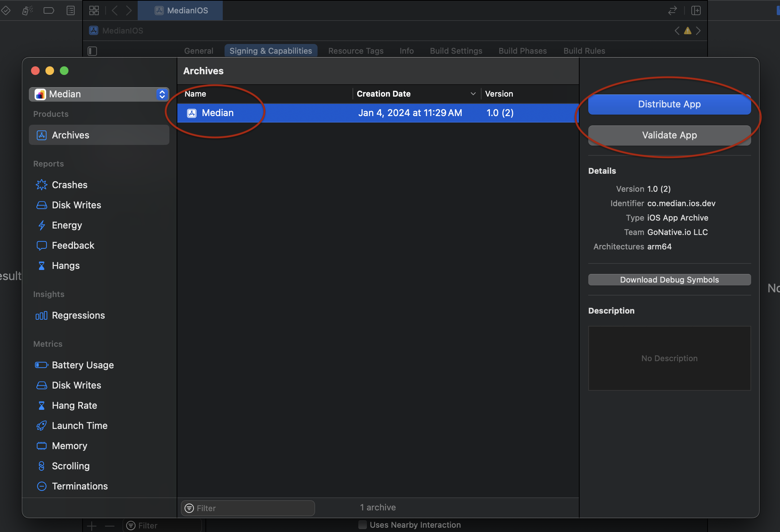Switch to Build Phases tab
Viewport: 780px width, 532px height.
523,51
